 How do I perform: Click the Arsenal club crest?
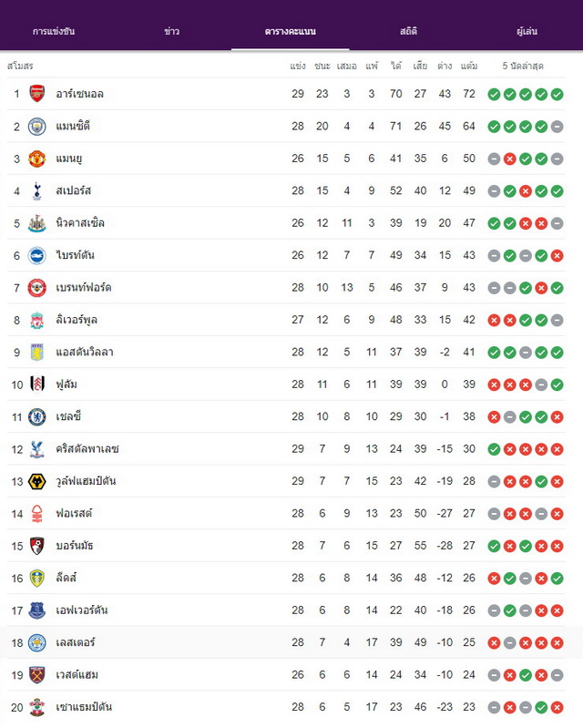pos(37,94)
